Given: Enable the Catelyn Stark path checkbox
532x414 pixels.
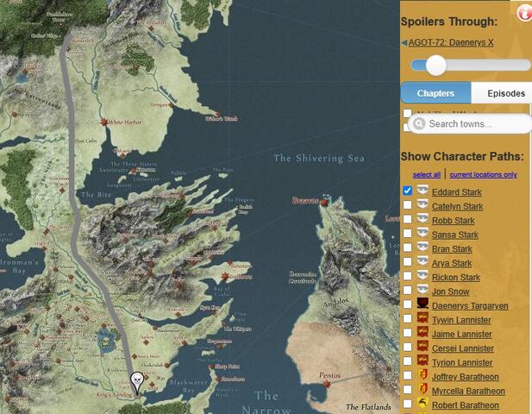Looking at the screenshot, I should click(408, 205).
